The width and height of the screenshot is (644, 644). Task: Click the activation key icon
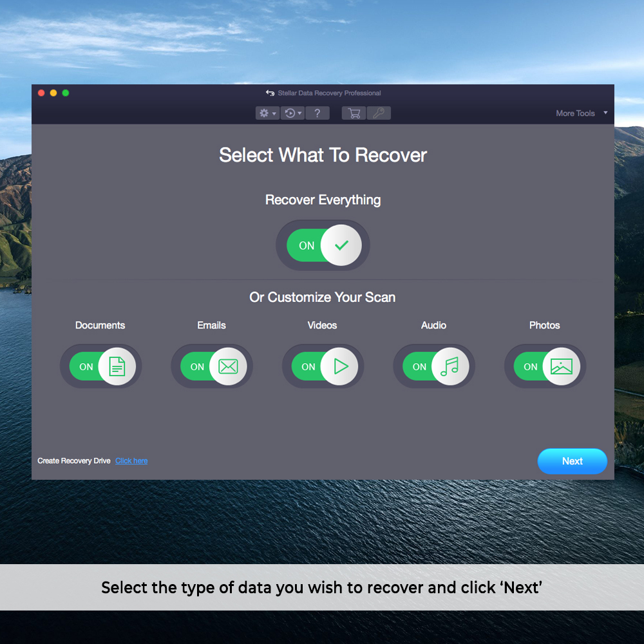click(379, 113)
